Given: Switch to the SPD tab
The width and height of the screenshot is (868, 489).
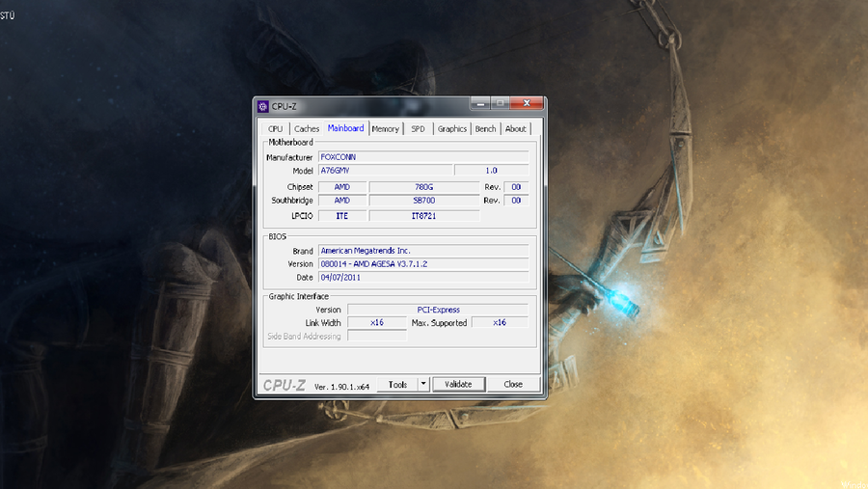Looking at the screenshot, I should [418, 128].
